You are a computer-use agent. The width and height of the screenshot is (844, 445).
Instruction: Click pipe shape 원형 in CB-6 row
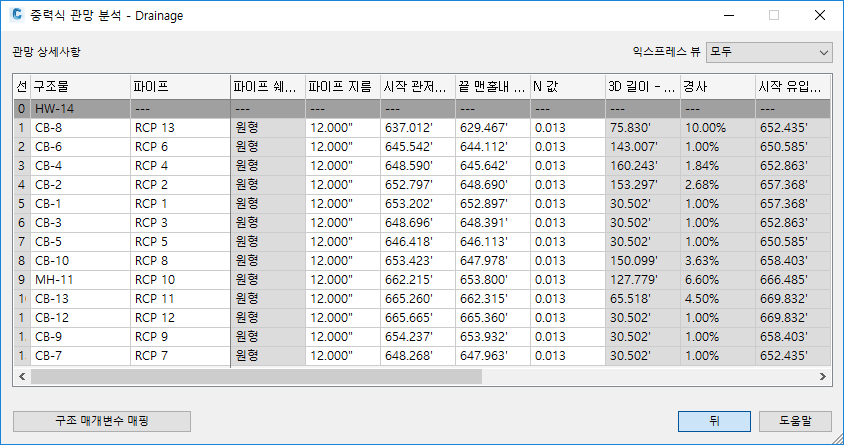[x=268, y=147]
